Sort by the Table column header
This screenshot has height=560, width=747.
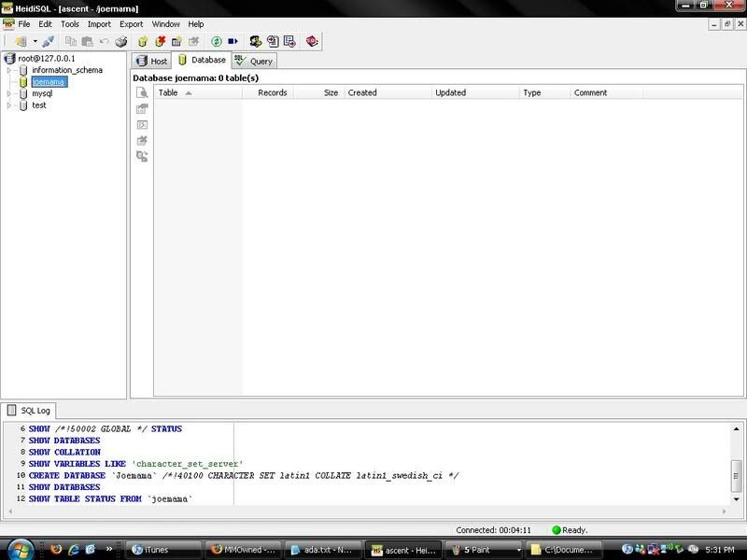click(198, 92)
